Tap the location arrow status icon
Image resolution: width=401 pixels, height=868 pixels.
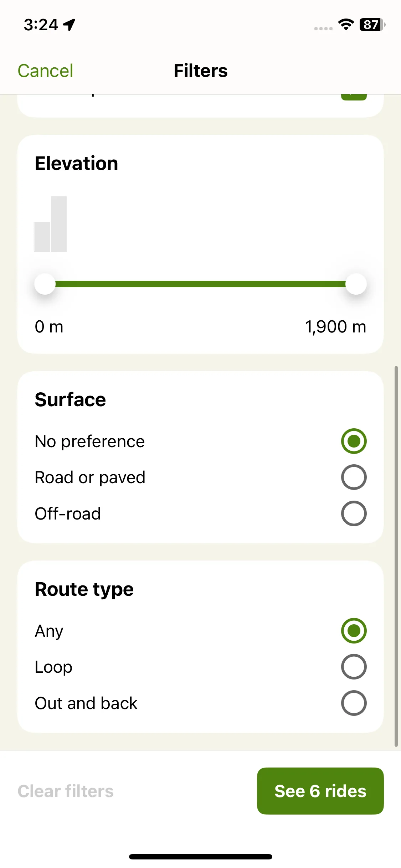click(69, 25)
